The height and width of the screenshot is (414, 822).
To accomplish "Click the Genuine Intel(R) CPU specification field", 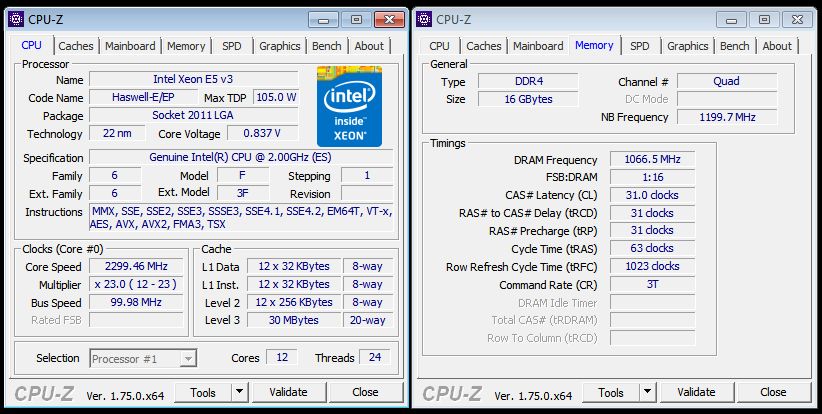I will click(x=241, y=157).
